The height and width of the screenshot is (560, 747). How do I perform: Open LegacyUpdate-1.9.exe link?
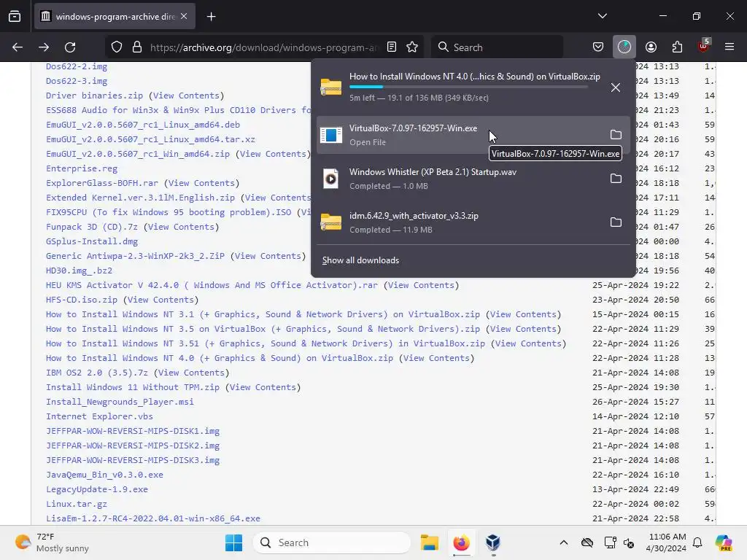point(97,489)
